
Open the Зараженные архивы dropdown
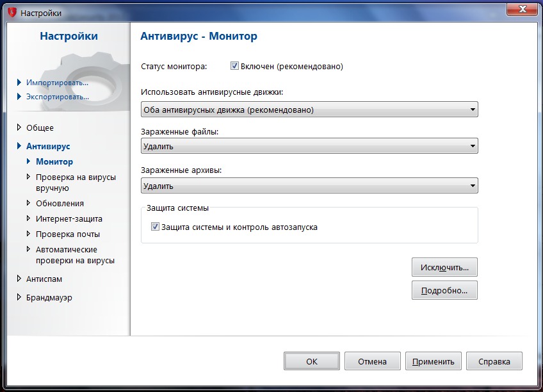pyautogui.click(x=309, y=186)
